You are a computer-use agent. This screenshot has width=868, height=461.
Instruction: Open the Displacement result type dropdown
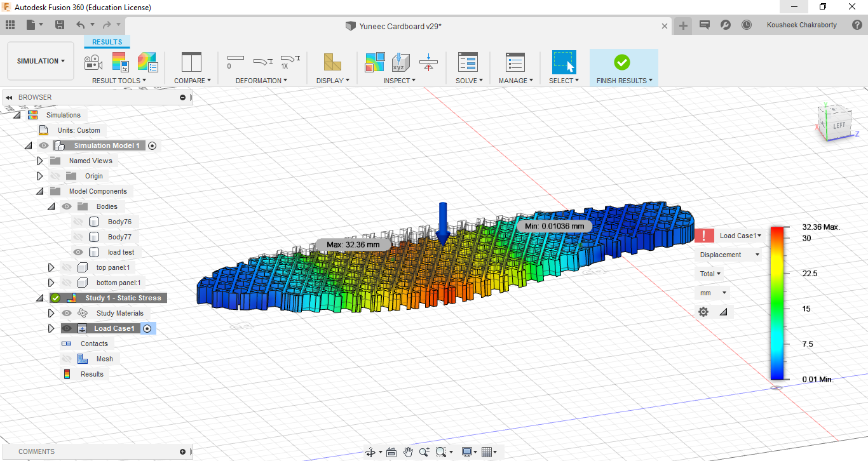click(728, 255)
